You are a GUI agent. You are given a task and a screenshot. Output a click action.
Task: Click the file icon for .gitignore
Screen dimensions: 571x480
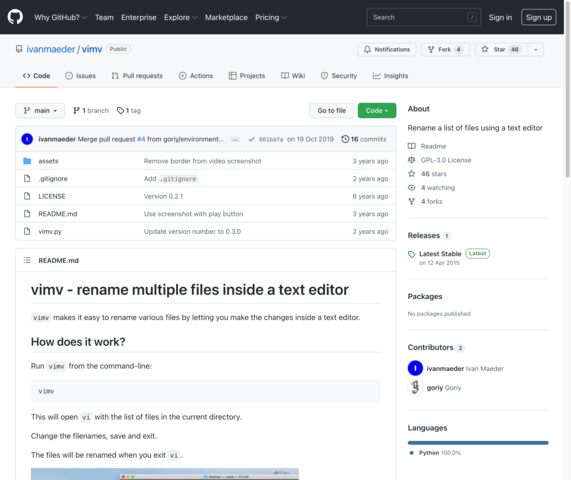(x=27, y=178)
